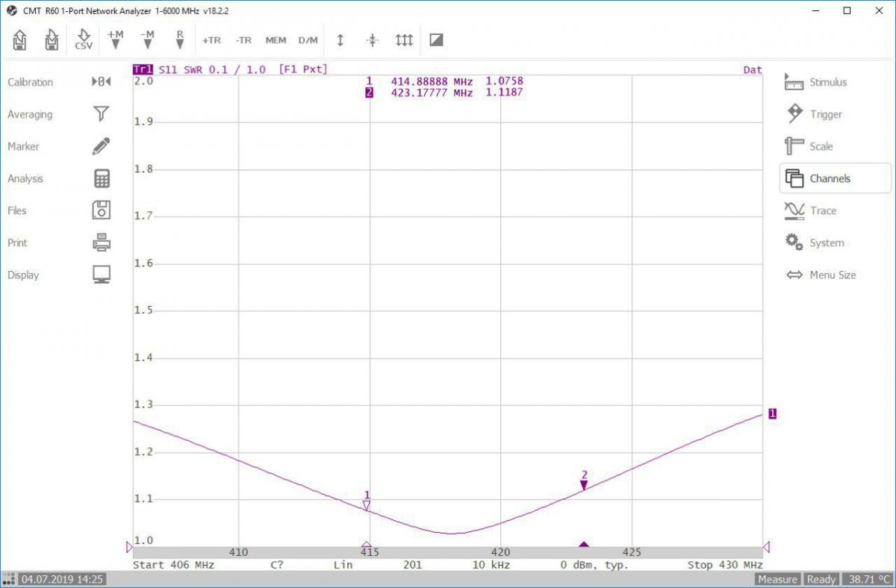Open the Averaging menu
Screen dimensions: 896x588
(x=58, y=114)
